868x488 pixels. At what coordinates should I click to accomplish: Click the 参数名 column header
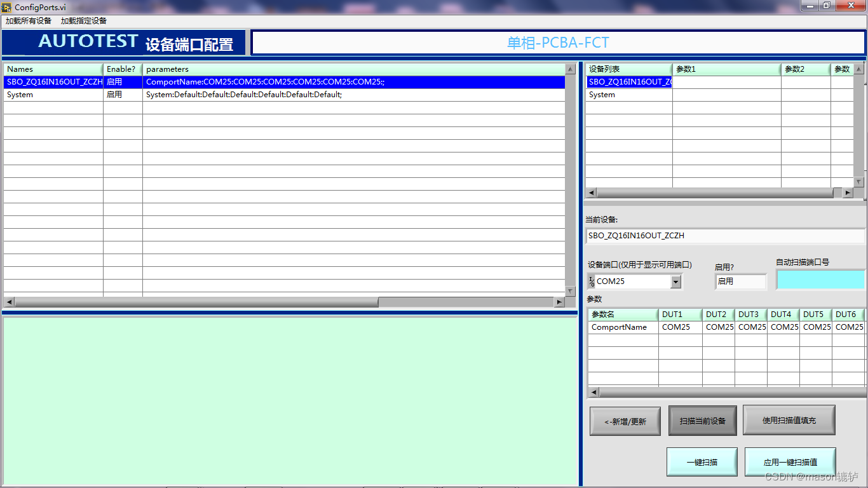pyautogui.click(x=623, y=315)
